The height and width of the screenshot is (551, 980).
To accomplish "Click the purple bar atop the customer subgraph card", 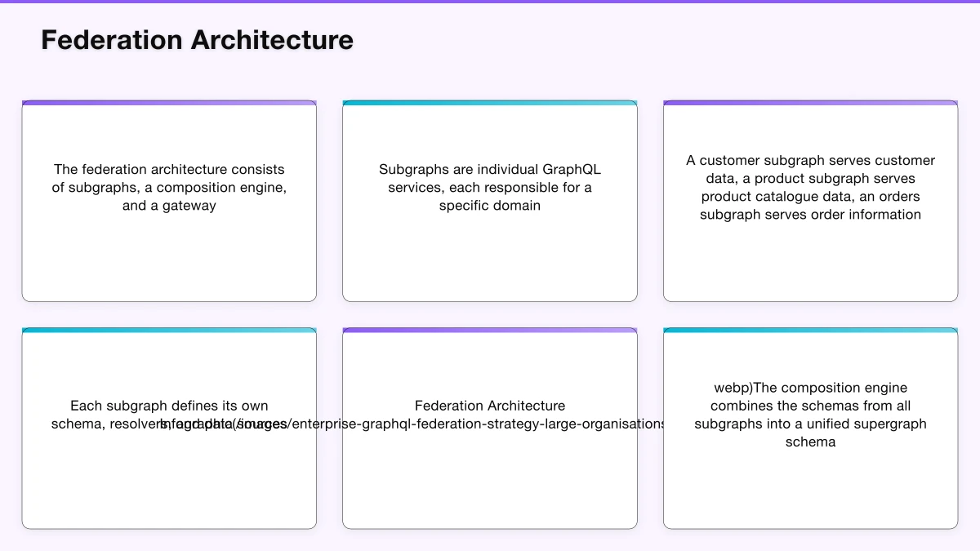I will tap(810, 103).
